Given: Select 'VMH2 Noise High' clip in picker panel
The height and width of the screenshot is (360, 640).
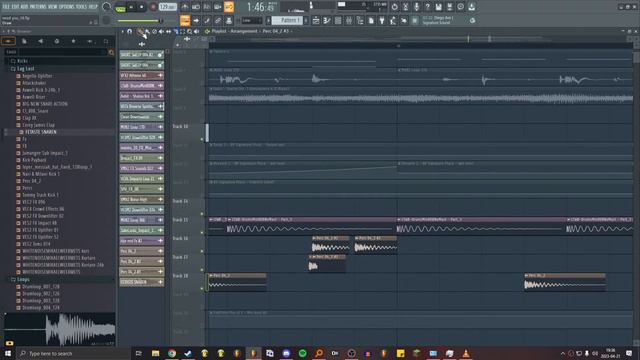Looking at the screenshot, I should (142, 200).
